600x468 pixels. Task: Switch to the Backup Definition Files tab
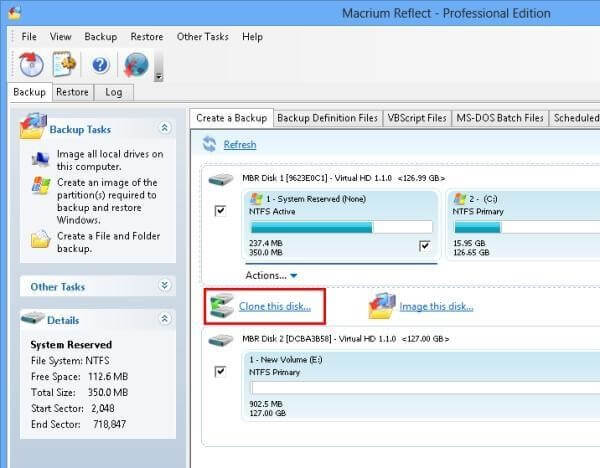[x=327, y=118]
